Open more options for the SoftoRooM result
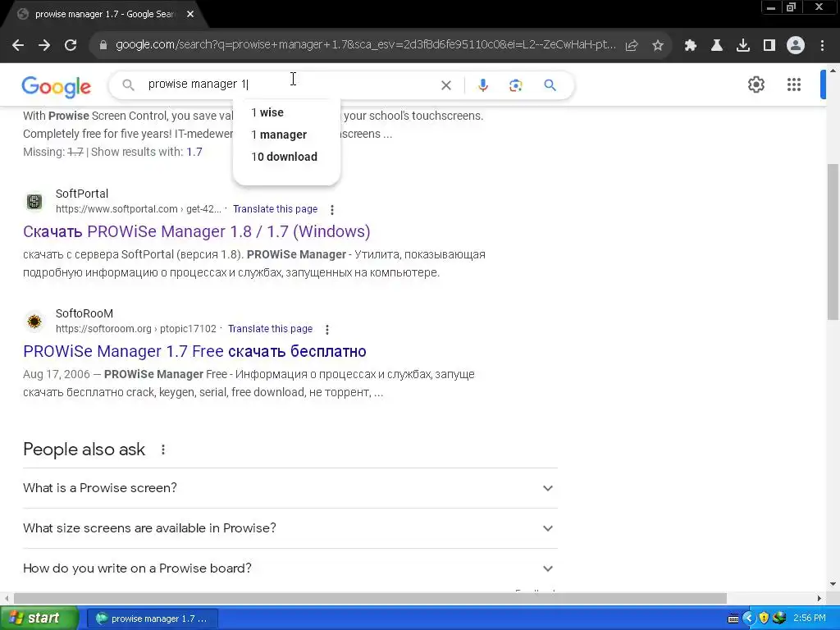 (x=327, y=330)
